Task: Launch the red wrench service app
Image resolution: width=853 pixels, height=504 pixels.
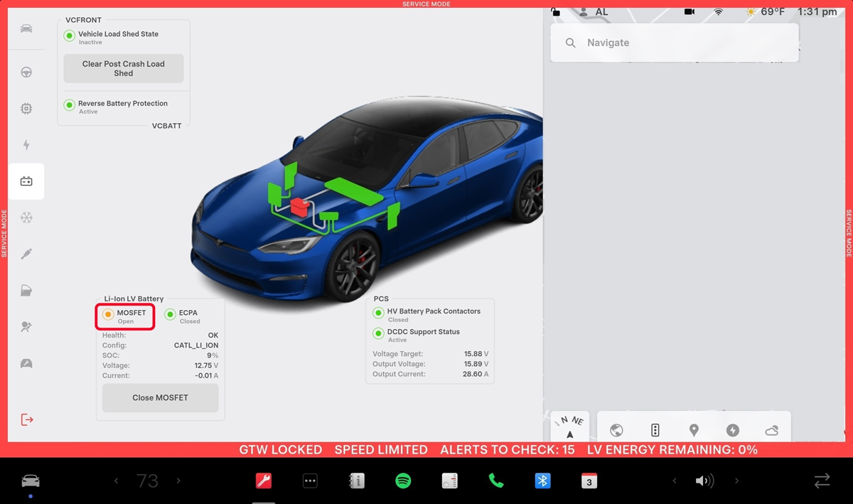Action: [x=264, y=481]
